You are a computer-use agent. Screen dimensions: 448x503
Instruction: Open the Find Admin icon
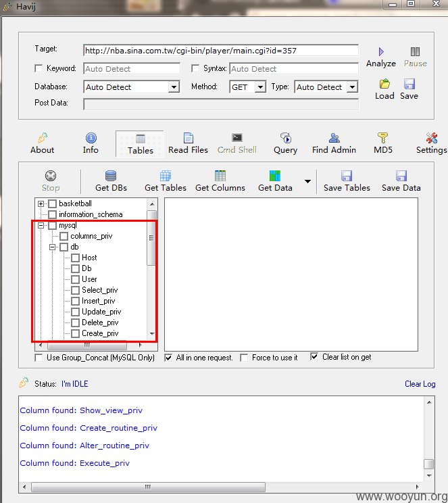click(x=334, y=138)
